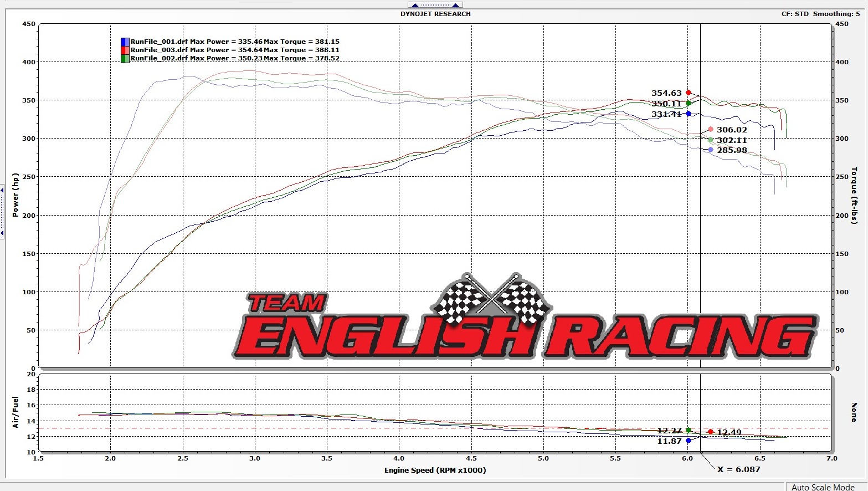This screenshot has width=868, height=491.
Task: Click the Air/Fuel axis label
Action: click(16, 412)
